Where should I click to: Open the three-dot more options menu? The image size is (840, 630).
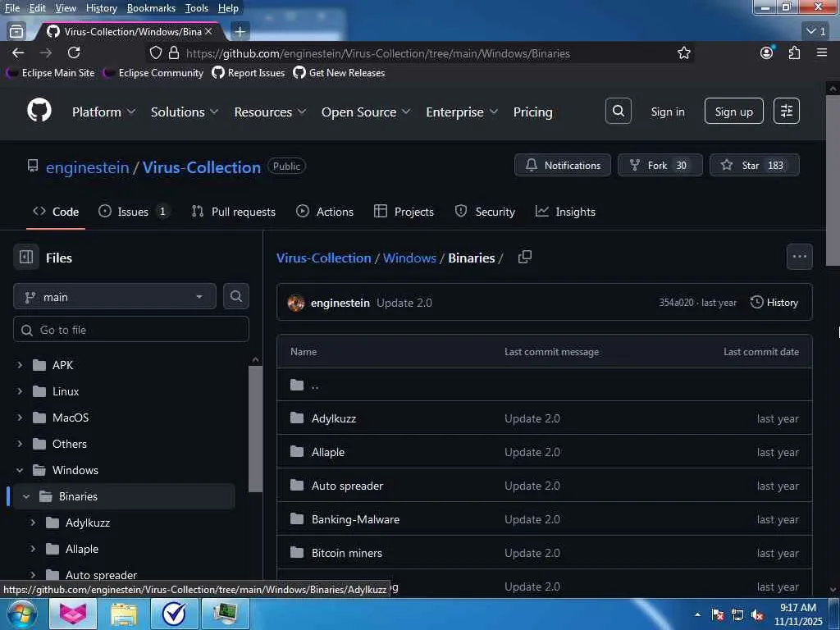(799, 257)
